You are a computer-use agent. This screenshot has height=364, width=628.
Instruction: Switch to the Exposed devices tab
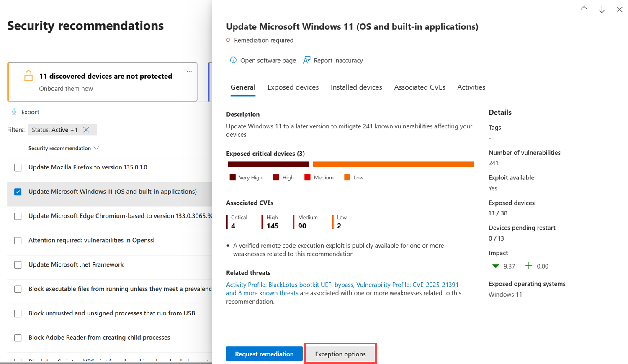293,87
